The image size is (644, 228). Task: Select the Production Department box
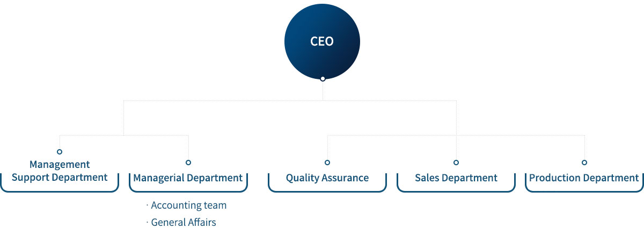(x=584, y=181)
